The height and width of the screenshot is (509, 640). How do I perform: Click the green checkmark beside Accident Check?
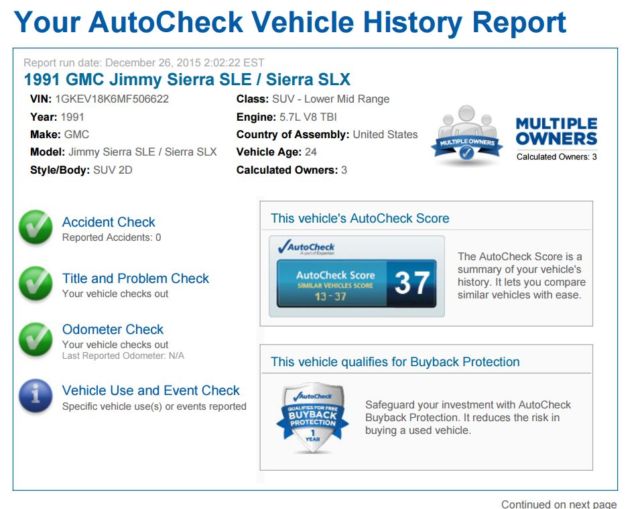(36, 227)
